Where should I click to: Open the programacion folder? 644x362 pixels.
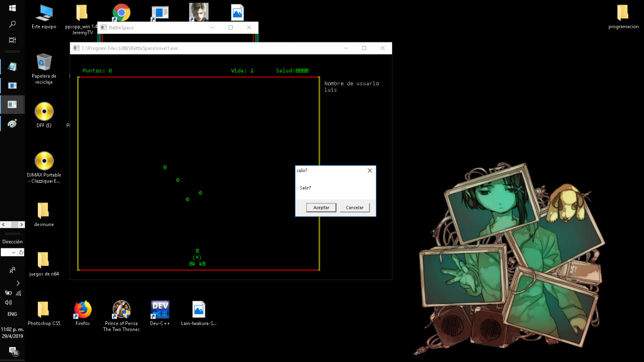623,17
